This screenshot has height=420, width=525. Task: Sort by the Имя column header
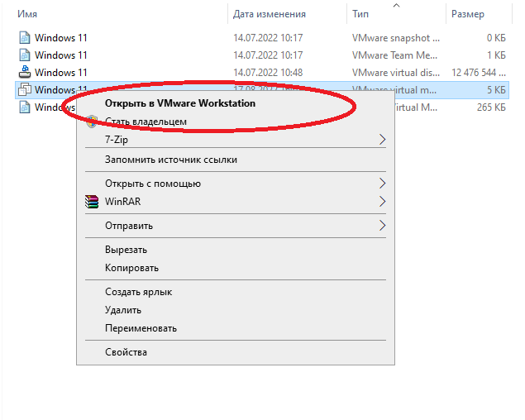pos(27,14)
